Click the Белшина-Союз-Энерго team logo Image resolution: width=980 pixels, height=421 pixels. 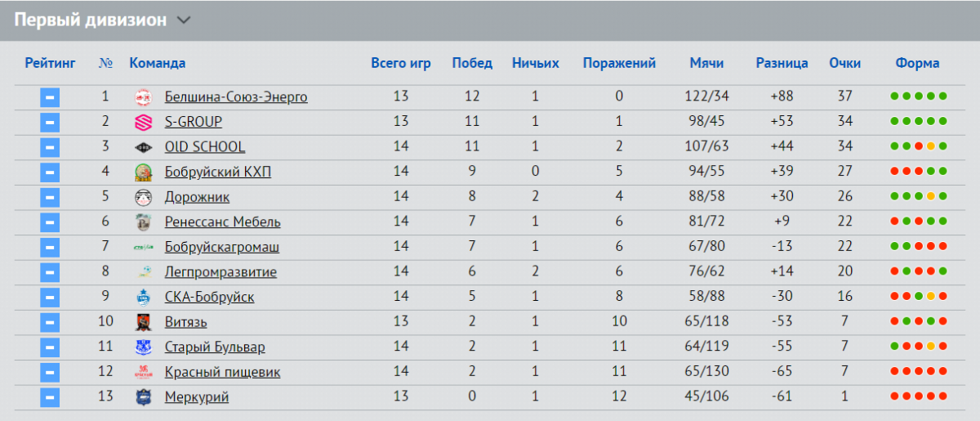[x=143, y=97]
